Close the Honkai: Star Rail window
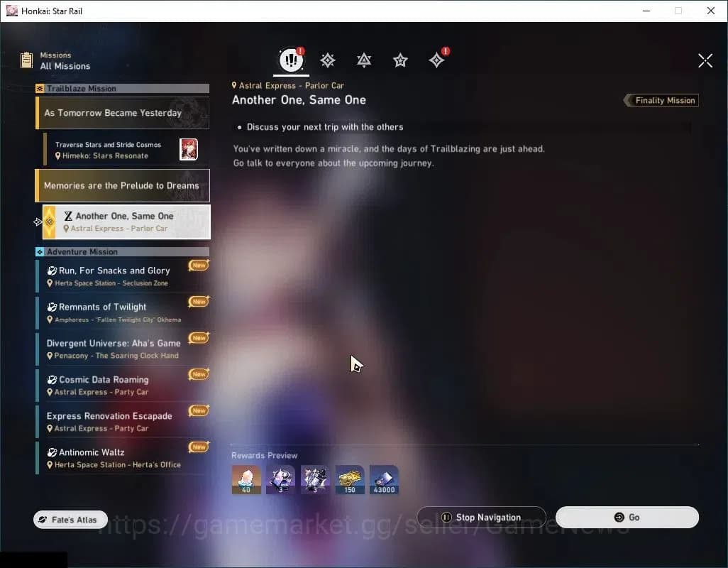This screenshot has height=568, width=728. point(711,11)
